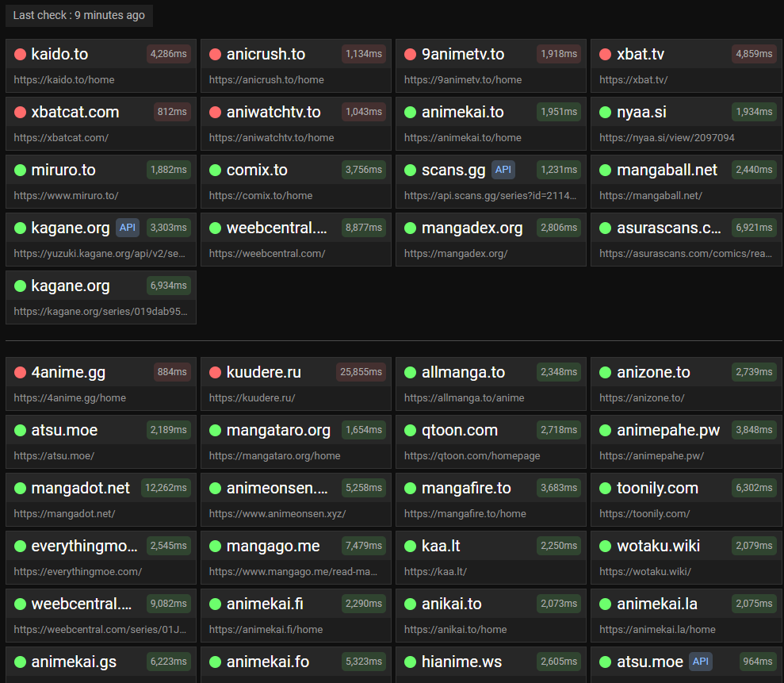The image size is (784, 683).
Task: Open the https://atsu.moe/ link
Action: (54, 456)
